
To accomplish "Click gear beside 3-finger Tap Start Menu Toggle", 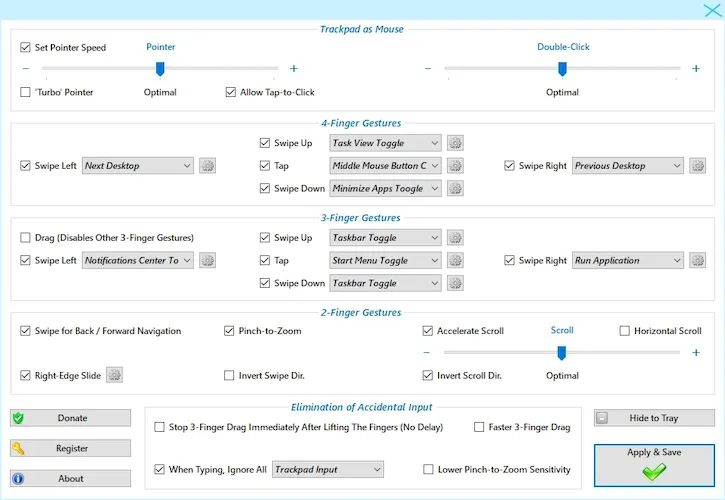I will pos(455,260).
